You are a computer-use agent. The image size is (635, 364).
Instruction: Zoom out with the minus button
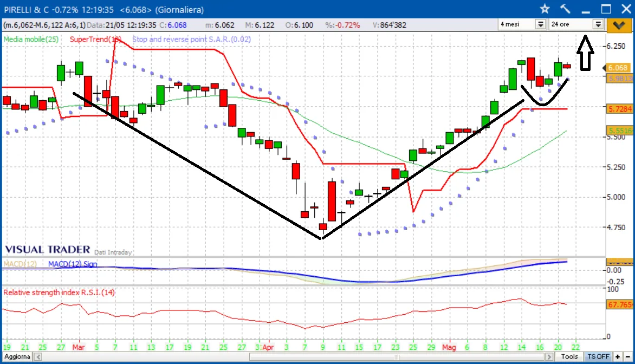point(628,357)
